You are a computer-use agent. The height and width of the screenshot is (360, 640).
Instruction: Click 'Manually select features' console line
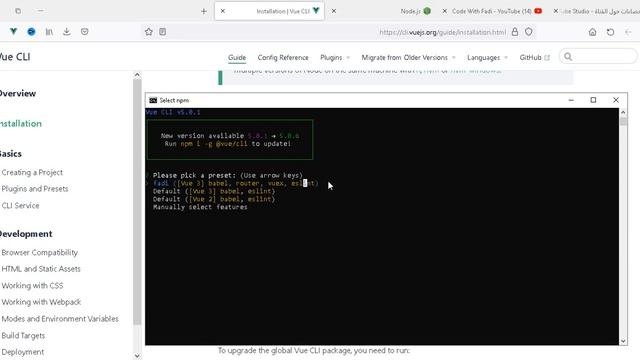200,207
